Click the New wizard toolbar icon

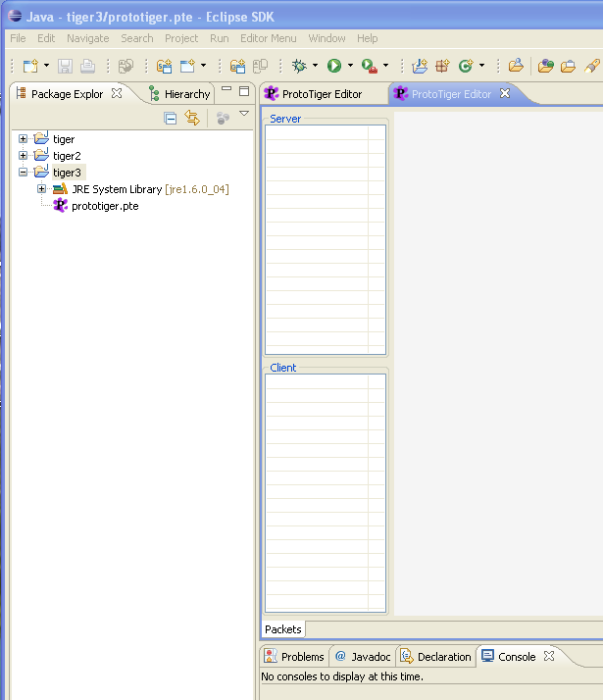point(30,66)
